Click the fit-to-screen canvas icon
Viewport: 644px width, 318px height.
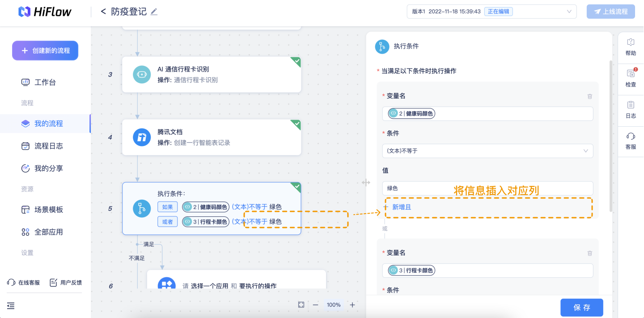(x=301, y=305)
